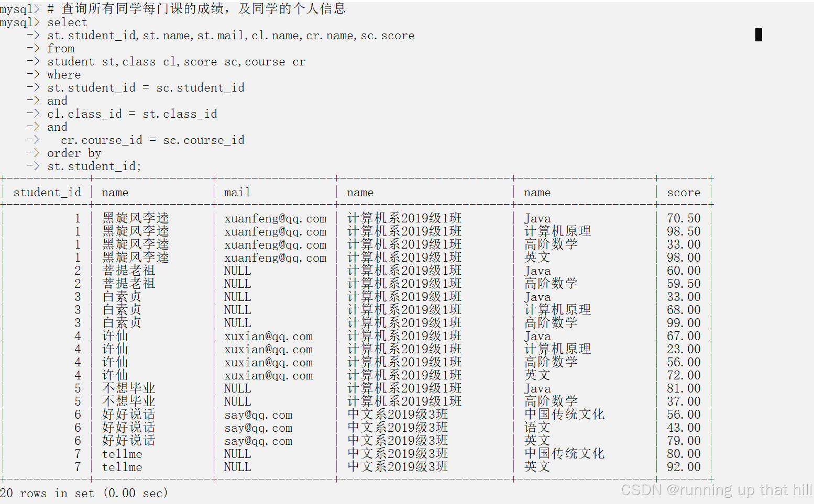Screen dimensions: 814x504
Task: Click the 'select' keyword line
Action: click(x=67, y=23)
